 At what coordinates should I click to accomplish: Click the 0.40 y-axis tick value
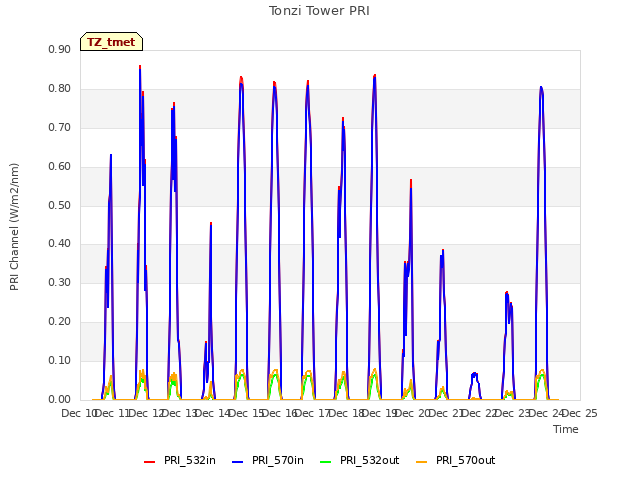59,243
